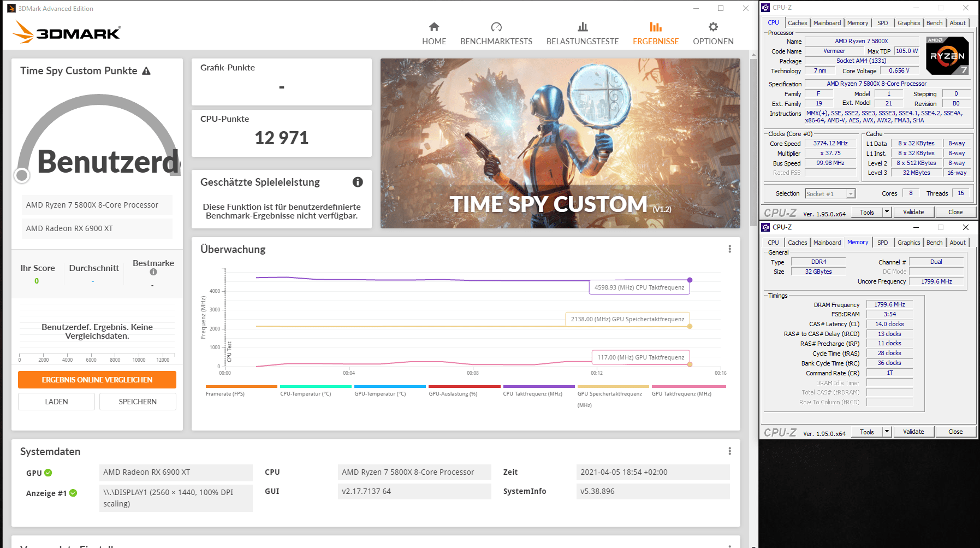
Task: Click the Time Spy Custom benchmark artwork
Action: (x=560, y=143)
